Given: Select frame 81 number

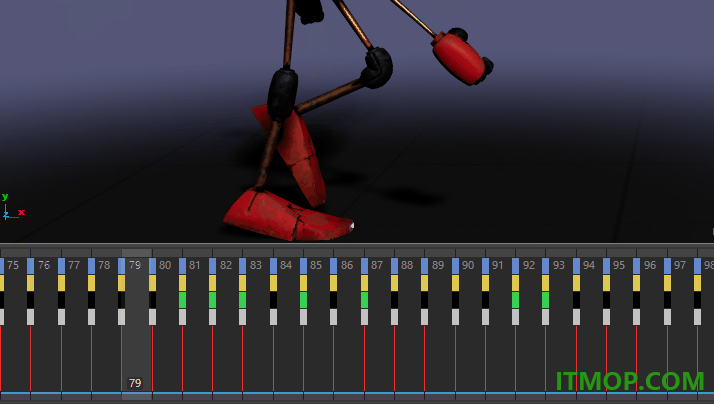Looking at the screenshot, I should click(x=195, y=265).
